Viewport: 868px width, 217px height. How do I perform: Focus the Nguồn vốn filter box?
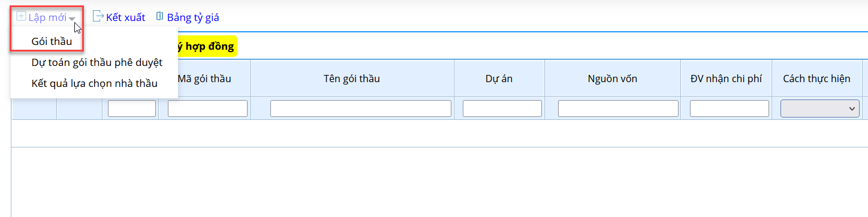click(x=618, y=108)
